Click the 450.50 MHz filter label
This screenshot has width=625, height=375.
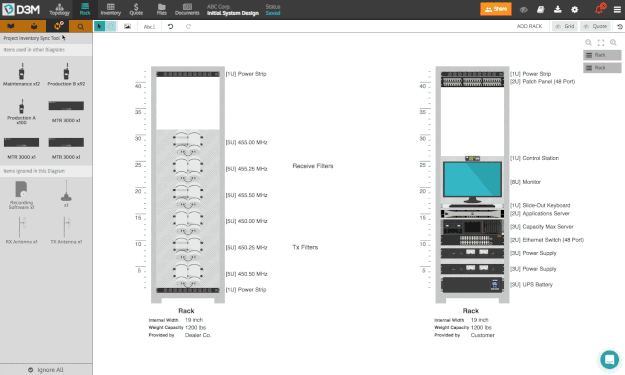[246, 274]
